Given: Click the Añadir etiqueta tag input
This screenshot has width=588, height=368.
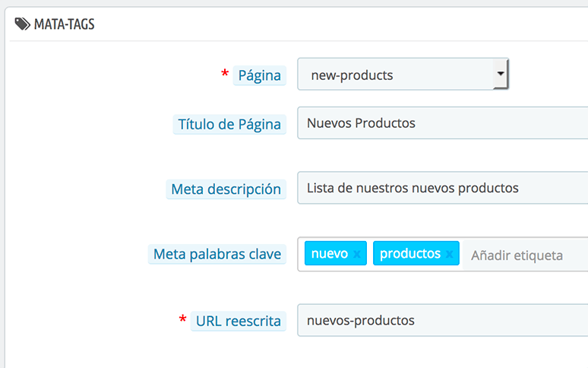Looking at the screenshot, I should pyautogui.click(x=525, y=255).
